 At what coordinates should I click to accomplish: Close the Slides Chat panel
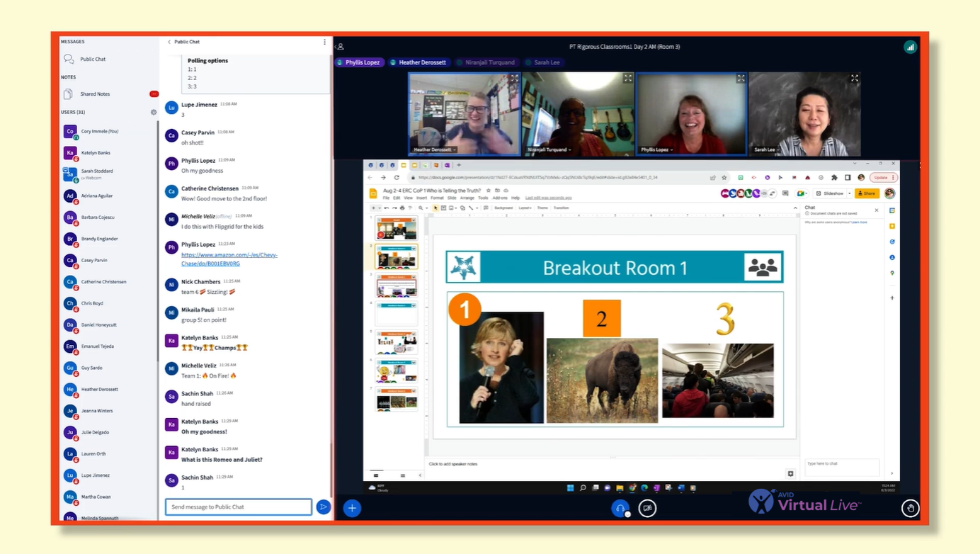pos(877,210)
